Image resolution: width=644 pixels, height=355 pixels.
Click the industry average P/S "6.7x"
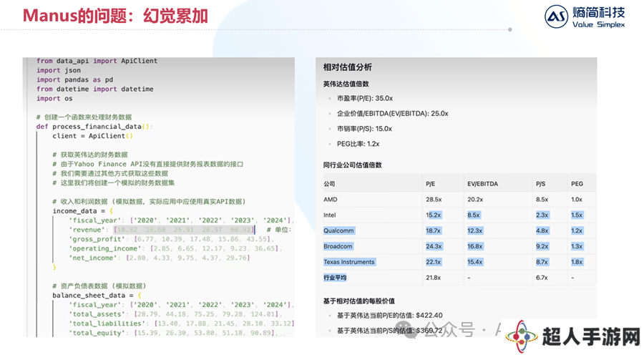[x=542, y=278]
